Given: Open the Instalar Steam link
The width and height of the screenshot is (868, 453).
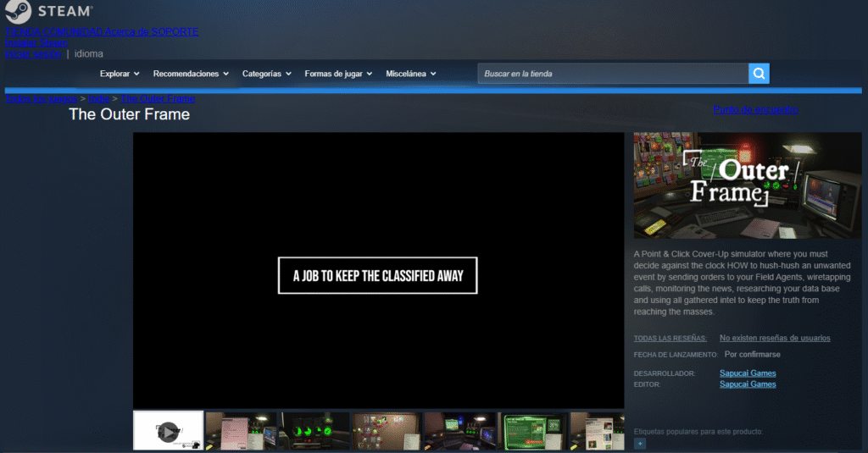Looking at the screenshot, I should point(36,42).
